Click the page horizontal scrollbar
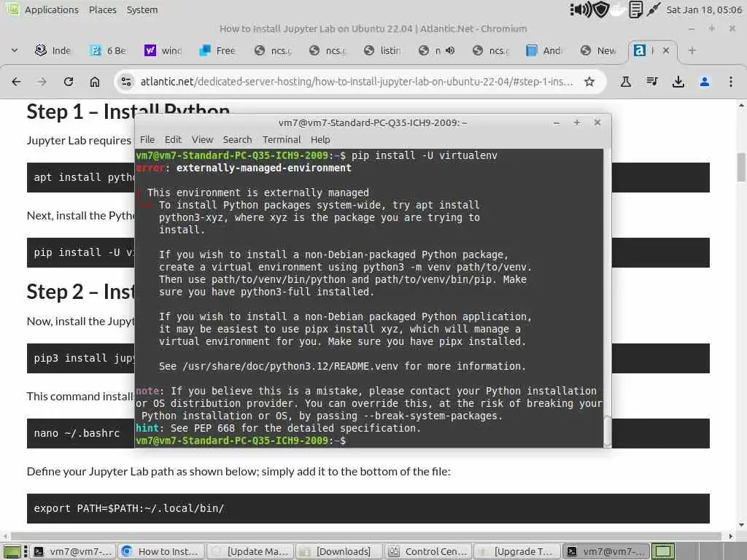Viewport: 747px width, 560px height. [368, 536]
